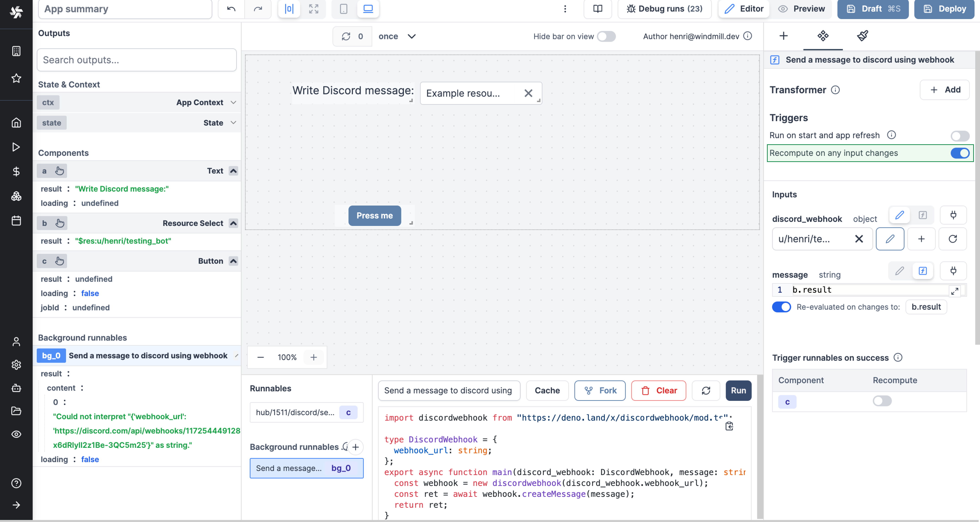Screen dimensions: 980x522
Task: Click the Fork button
Action: click(600, 390)
